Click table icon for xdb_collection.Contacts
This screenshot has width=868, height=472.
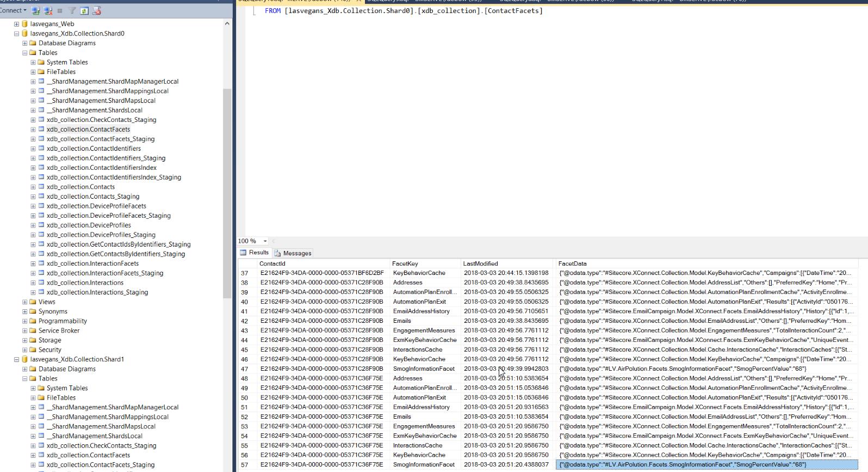(41, 187)
